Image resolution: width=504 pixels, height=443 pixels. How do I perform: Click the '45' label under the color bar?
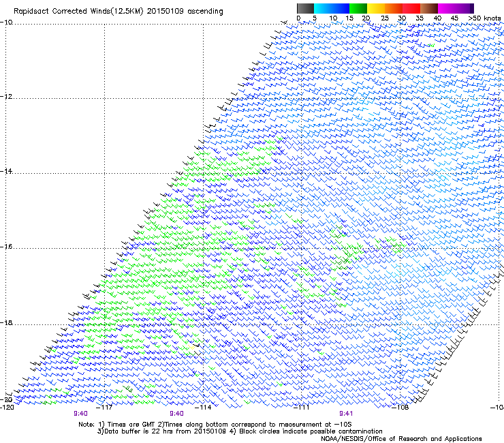click(454, 18)
